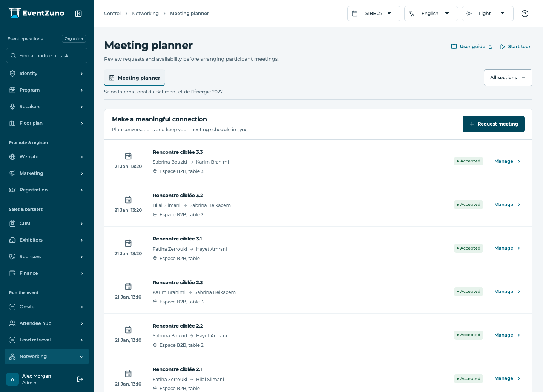This screenshot has width=543, height=392.
Task: Go to Networking in the breadcrumb
Action: pos(145,14)
